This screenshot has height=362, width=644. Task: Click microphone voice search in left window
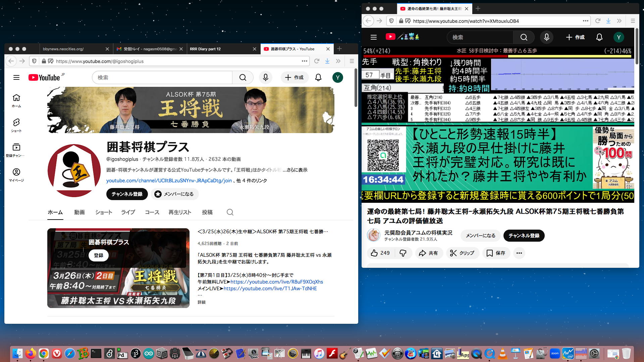tap(265, 77)
